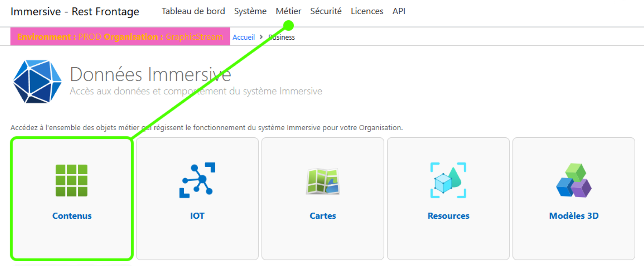Viewport: 644px width, 266px height.
Task: Click the Immersive - Rest Frontage title
Action: (75, 12)
